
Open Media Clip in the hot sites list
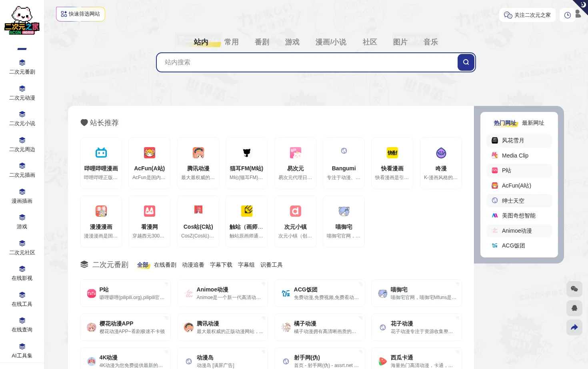click(519, 156)
